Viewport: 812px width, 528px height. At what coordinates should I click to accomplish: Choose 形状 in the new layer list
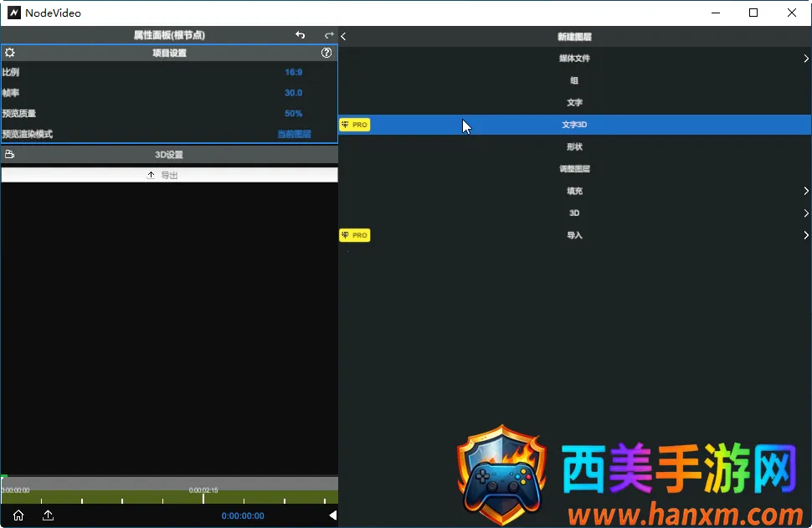[x=574, y=147]
